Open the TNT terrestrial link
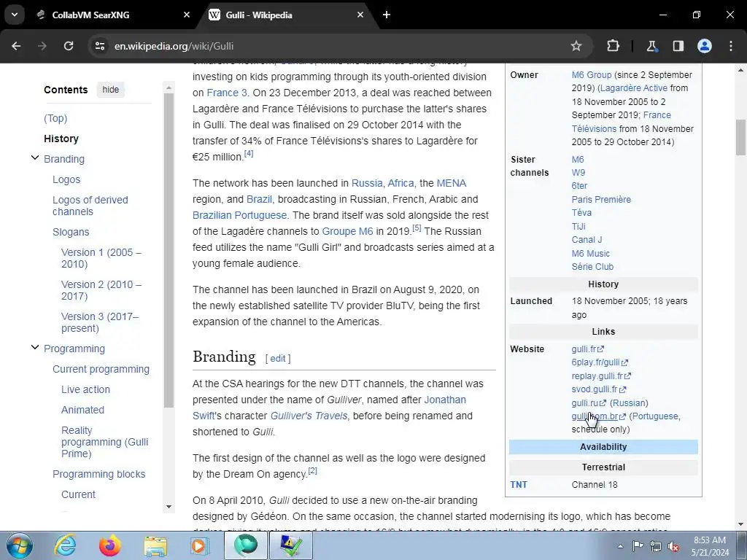747x560 pixels. point(519,485)
